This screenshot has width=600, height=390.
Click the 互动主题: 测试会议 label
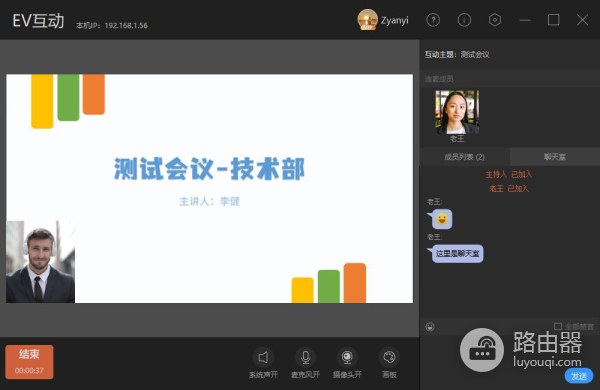(457, 54)
